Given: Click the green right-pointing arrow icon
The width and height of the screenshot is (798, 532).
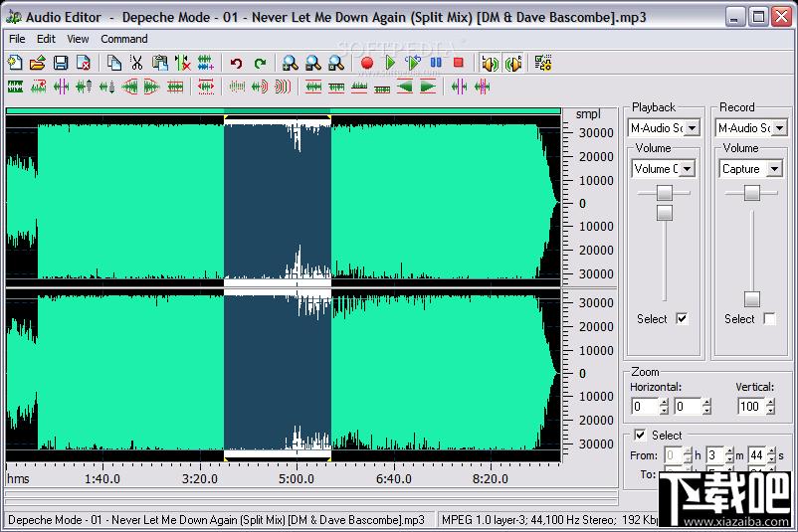Looking at the screenshot, I should coord(428,87).
